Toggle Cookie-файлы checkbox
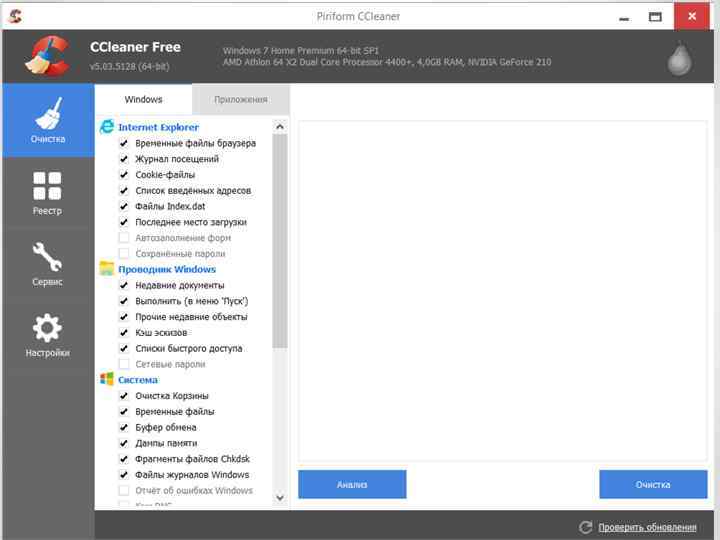Screen dimensions: 720x540 coord(124,174)
